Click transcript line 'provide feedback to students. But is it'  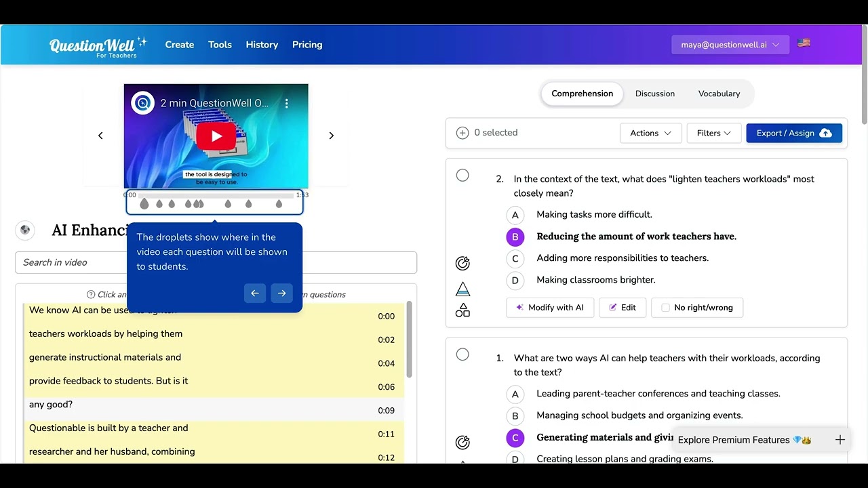click(108, 381)
